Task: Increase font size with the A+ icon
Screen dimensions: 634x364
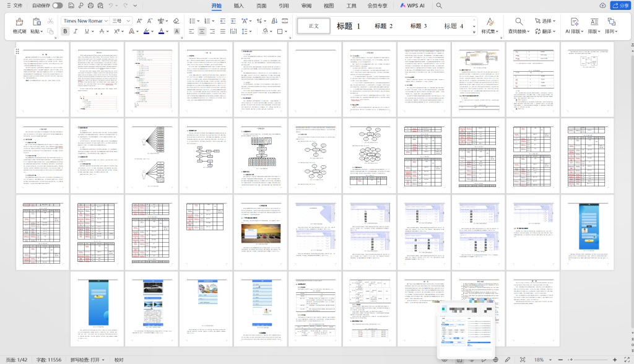Action: pyautogui.click(x=139, y=20)
